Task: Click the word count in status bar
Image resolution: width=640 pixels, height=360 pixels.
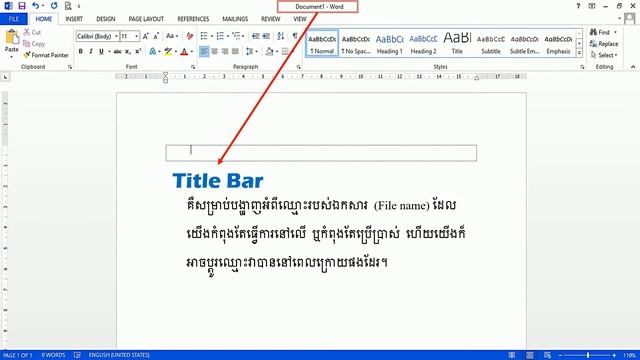Action: pos(53,355)
